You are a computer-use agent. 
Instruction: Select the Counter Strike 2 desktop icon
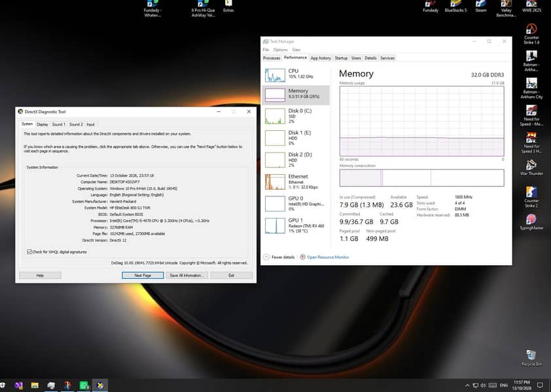[531, 197]
